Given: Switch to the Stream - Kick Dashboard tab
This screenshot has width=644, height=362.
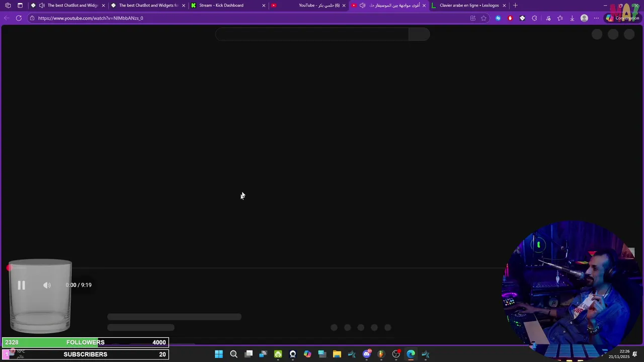Looking at the screenshot, I should 228,6.
